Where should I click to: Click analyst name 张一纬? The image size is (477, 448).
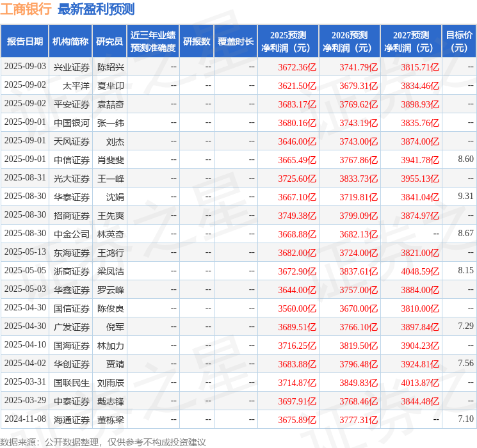pyautogui.click(x=110, y=123)
